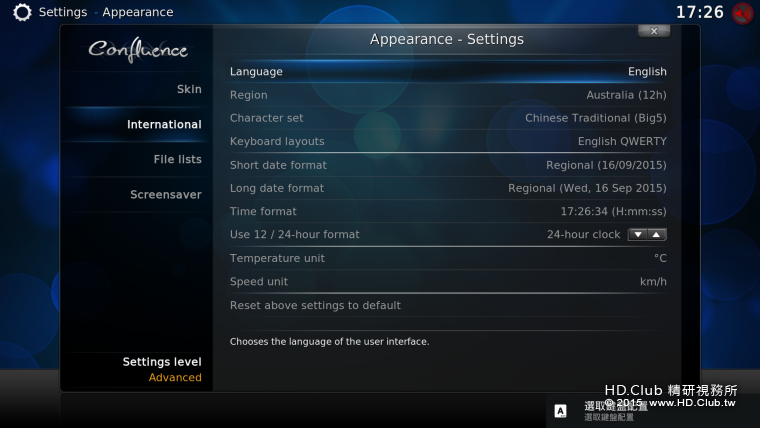This screenshot has width=760, height=428.
Task: Click the muted volume speaker icon
Action: click(743, 13)
